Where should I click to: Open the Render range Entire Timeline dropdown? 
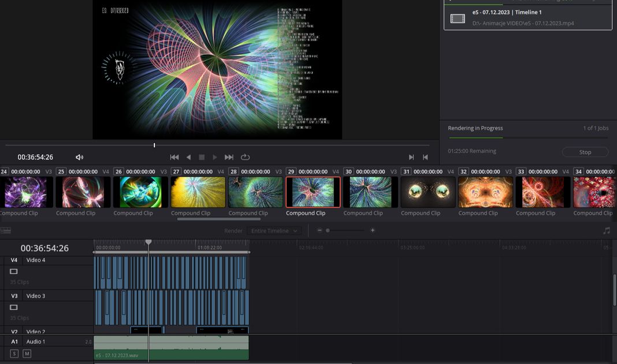(x=274, y=231)
